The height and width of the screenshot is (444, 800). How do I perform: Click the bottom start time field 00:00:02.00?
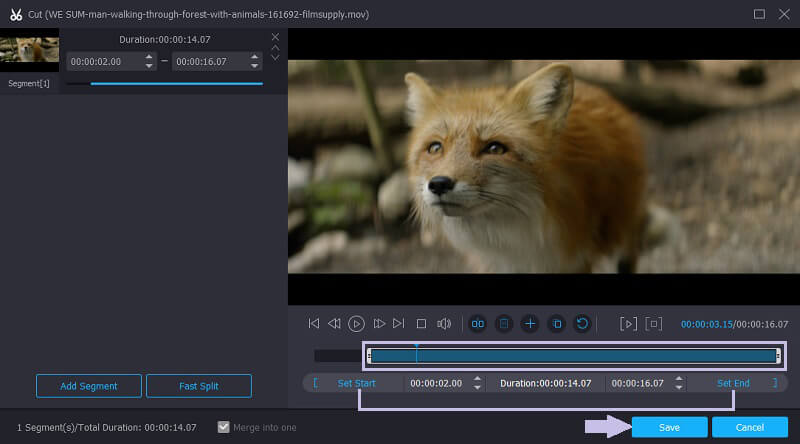coord(434,383)
